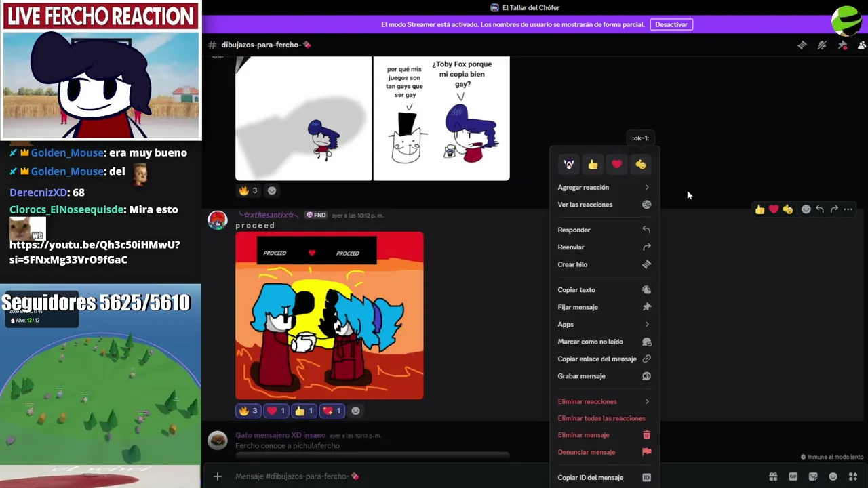Click the muted notification bell icon
The image size is (868, 488).
pos(822,45)
